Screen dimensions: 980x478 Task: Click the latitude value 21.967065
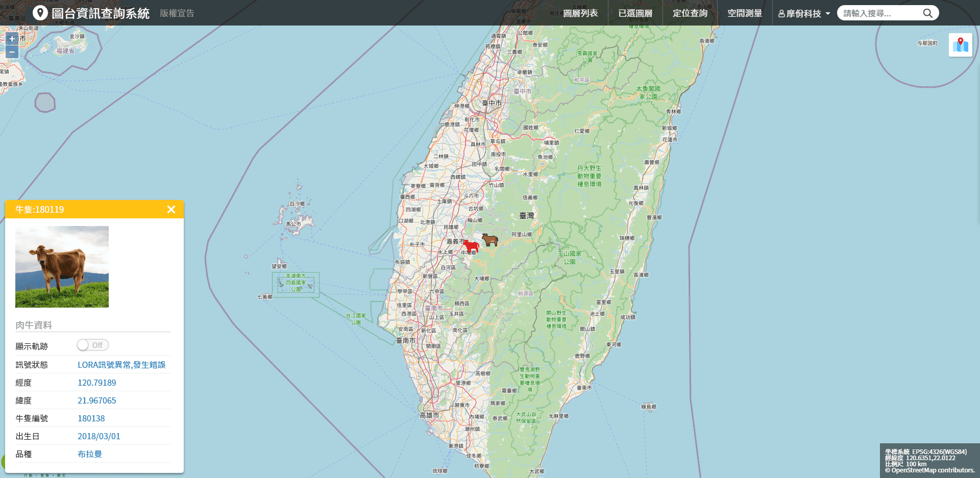[x=96, y=400]
